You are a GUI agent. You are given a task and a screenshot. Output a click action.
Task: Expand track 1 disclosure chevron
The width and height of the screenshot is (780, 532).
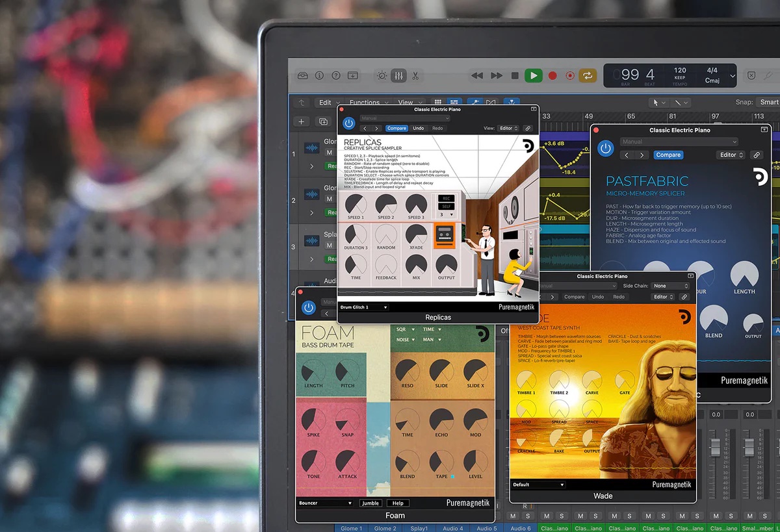(311, 166)
